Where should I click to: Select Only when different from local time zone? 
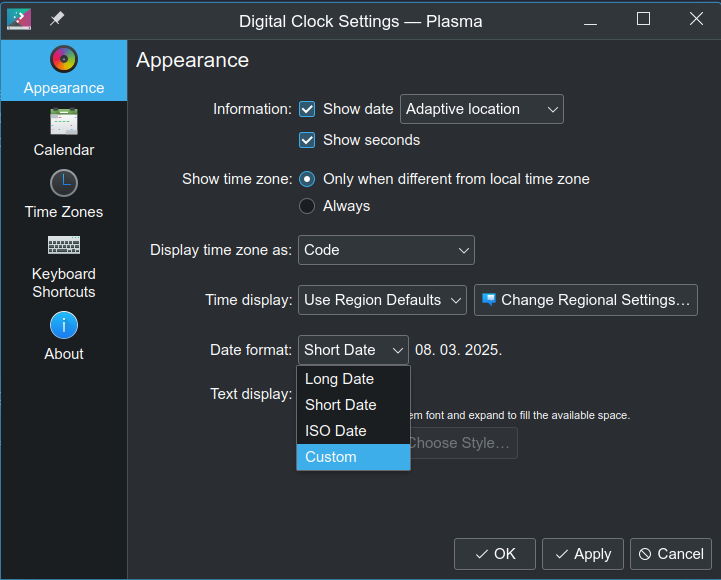tap(307, 179)
